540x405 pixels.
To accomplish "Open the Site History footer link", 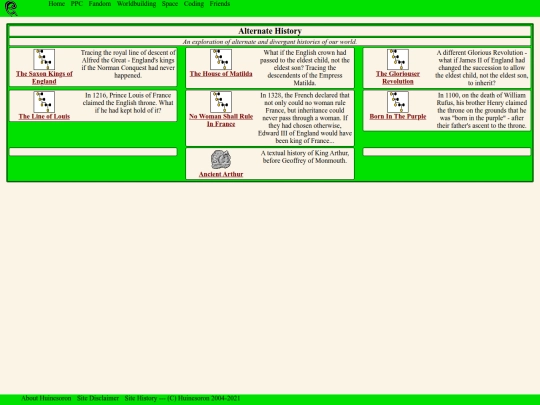I will pyautogui.click(x=141, y=398).
